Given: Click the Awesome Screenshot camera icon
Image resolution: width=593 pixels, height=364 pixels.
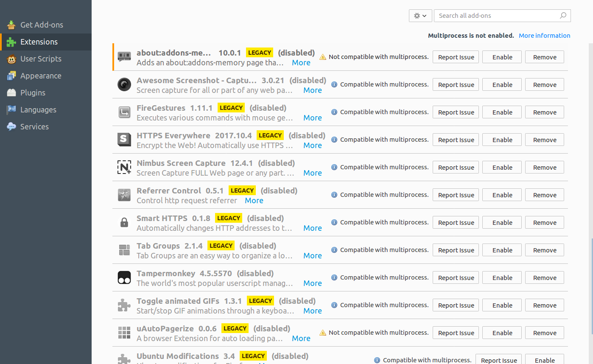Looking at the screenshot, I should click(124, 84).
